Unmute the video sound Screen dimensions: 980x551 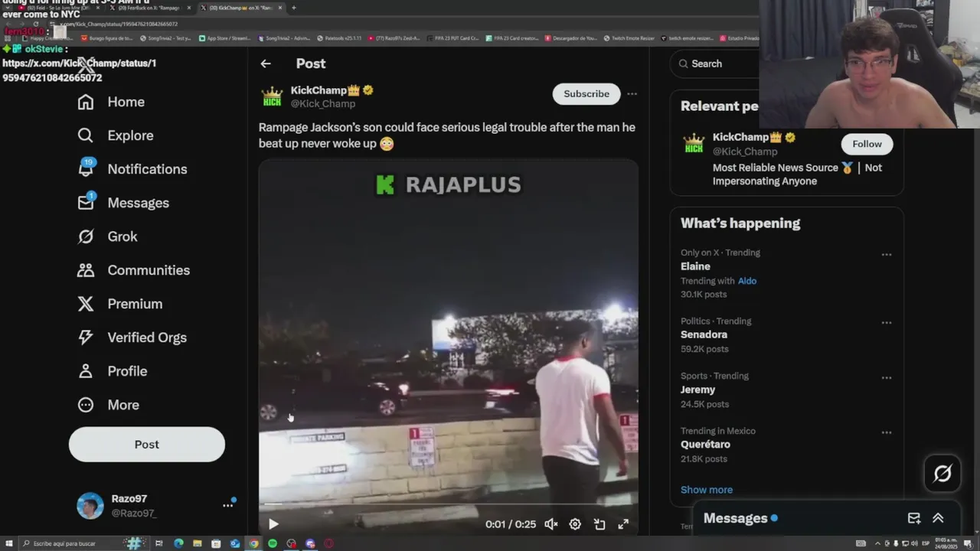tap(551, 524)
